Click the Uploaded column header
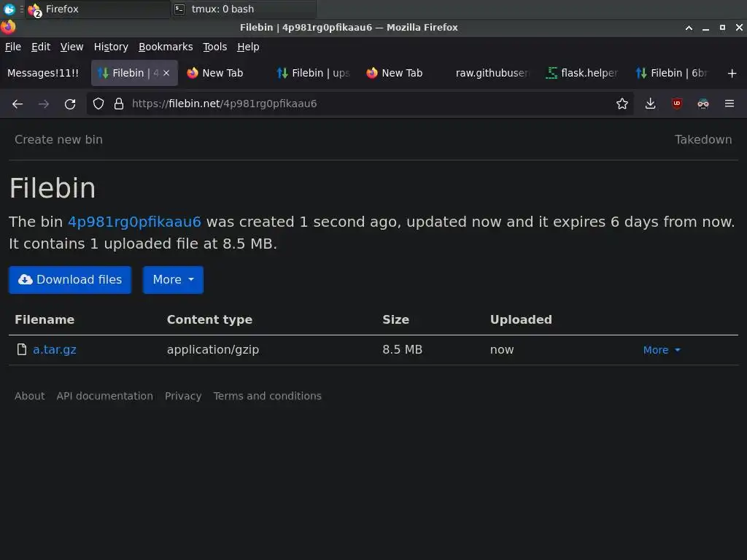Image resolution: width=747 pixels, height=560 pixels. coord(521,319)
